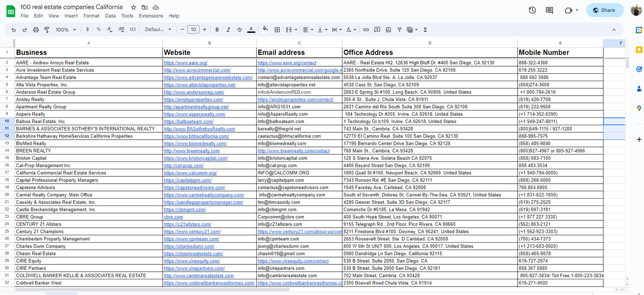The image size is (644, 295).
Task: Click the Meet camera icon
Action: click(x=569, y=10)
